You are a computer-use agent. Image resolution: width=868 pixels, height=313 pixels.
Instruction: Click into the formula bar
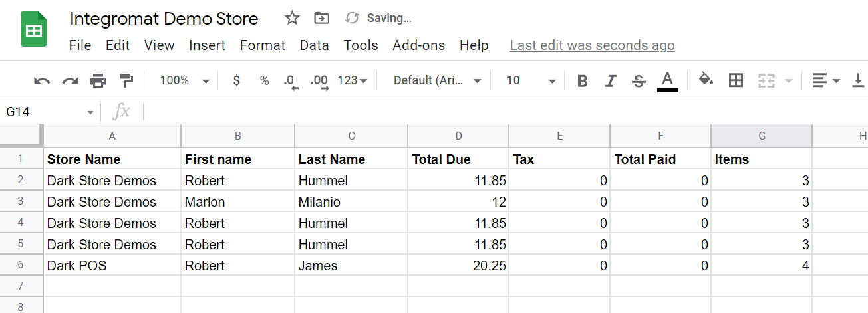(x=506, y=112)
